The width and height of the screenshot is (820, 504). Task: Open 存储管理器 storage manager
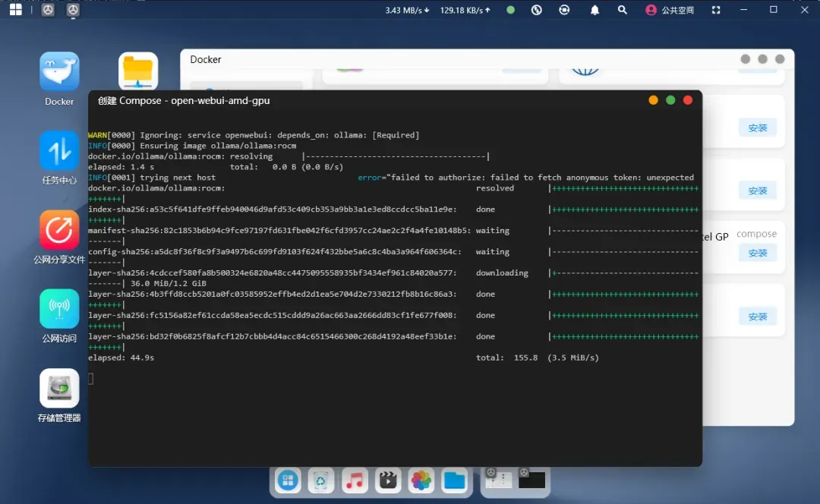point(59,388)
